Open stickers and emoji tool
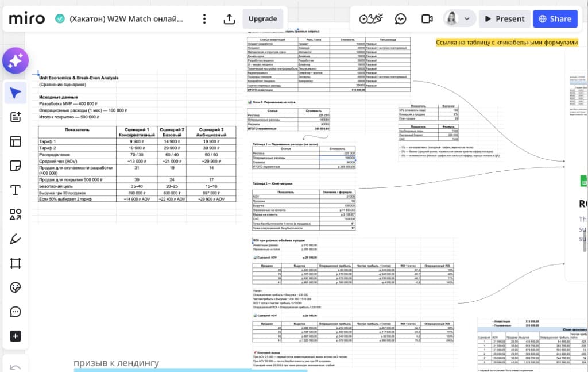The height and width of the screenshot is (372, 588). click(x=16, y=287)
